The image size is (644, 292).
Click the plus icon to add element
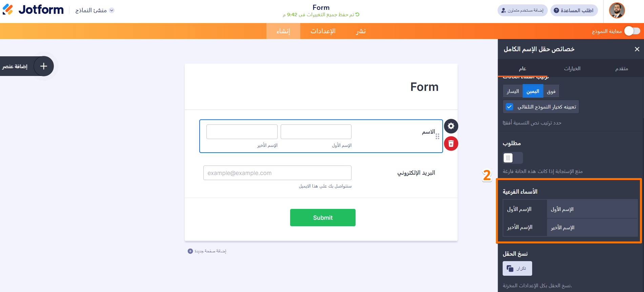coord(44,66)
